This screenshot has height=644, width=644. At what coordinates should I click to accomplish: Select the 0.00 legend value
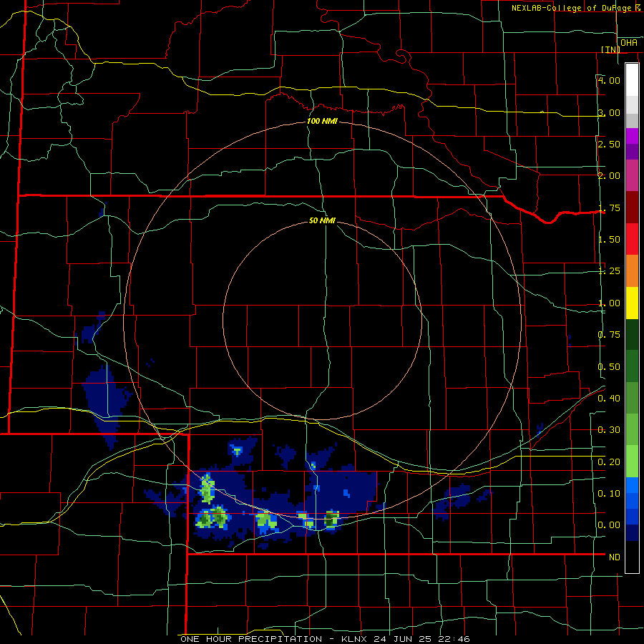(x=609, y=525)
